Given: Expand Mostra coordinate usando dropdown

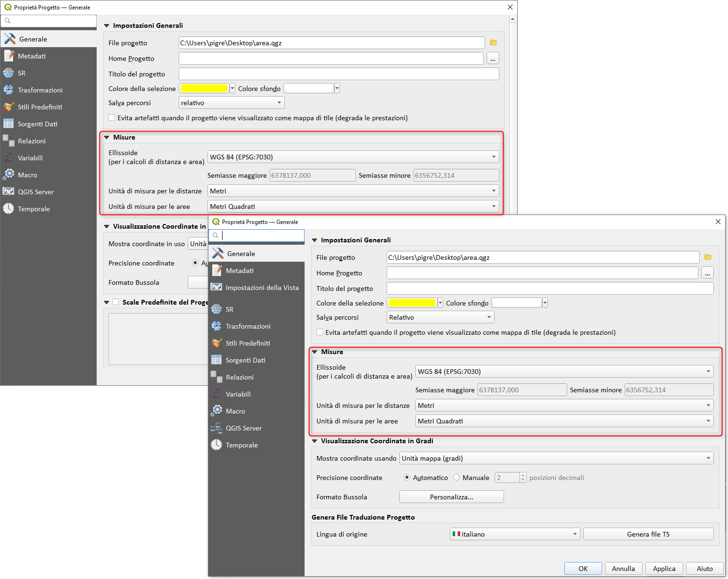Looking at the screenshot, I should [x=556, y=458].
